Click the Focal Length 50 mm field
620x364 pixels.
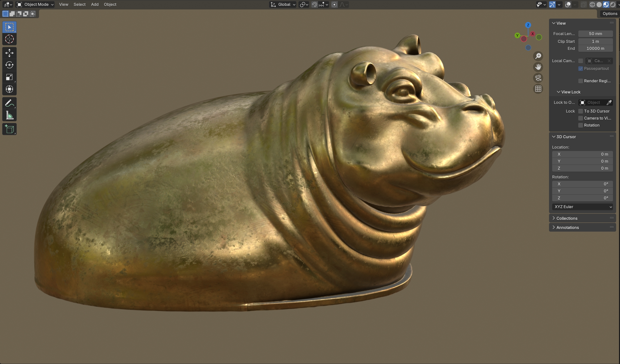pyautogui.click(x=595, y=34)
